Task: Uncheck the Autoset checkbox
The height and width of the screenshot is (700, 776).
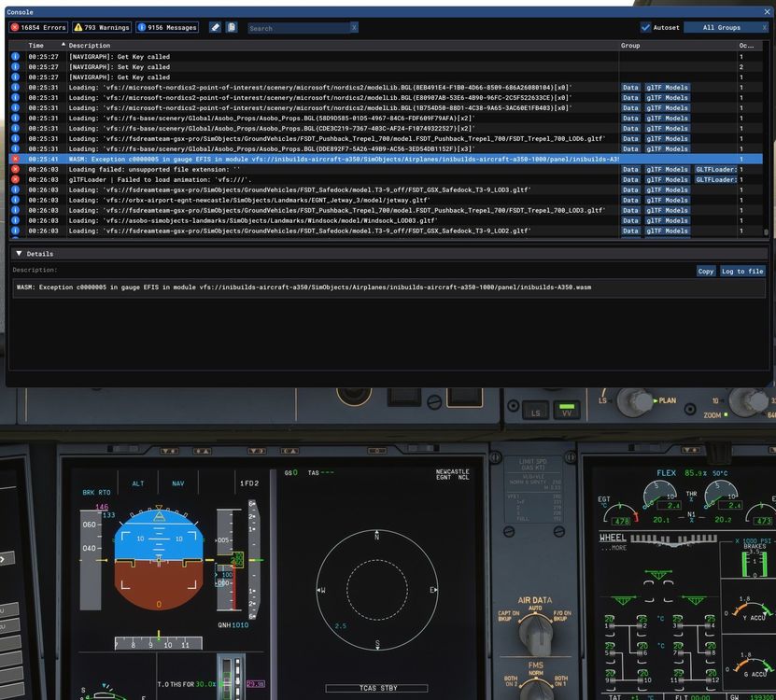Action: pos(646,28)
